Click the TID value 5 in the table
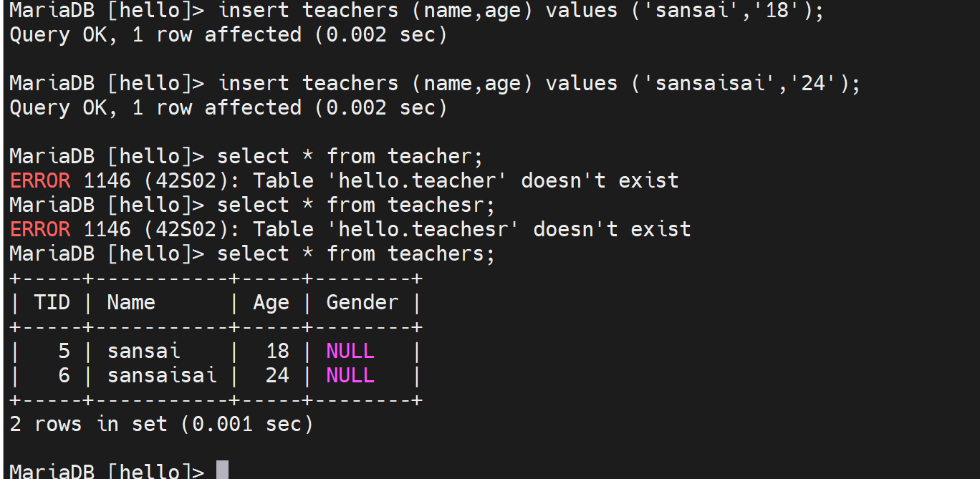The width and height of the screenshot is (980, 479). pos(64,352)
